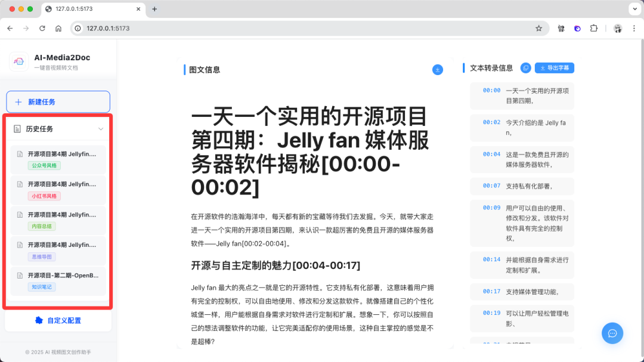
Task: Click the 图文信息 section title
Action: click(x=205, y=70)
